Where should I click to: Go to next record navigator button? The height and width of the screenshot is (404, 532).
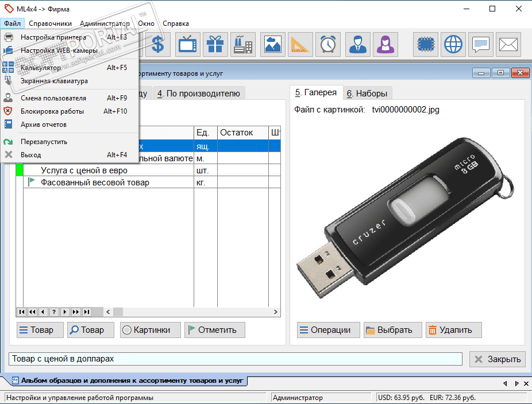(65, 312)
